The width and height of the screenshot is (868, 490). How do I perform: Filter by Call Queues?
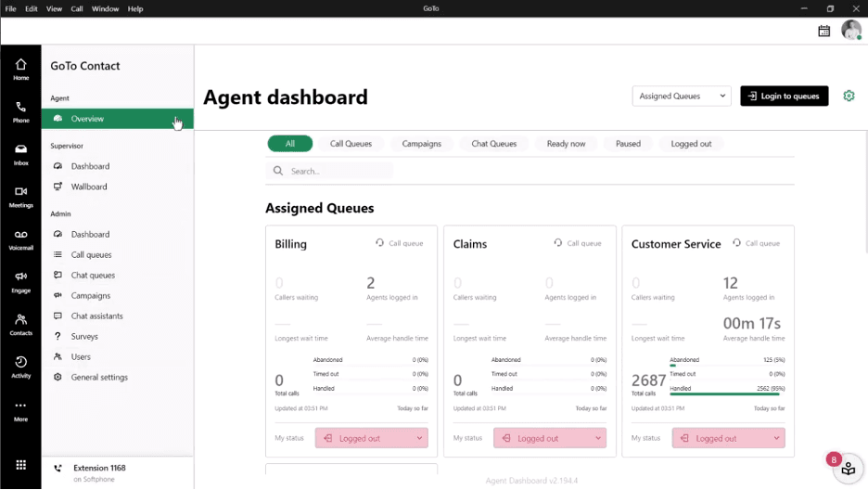(351, 144)
